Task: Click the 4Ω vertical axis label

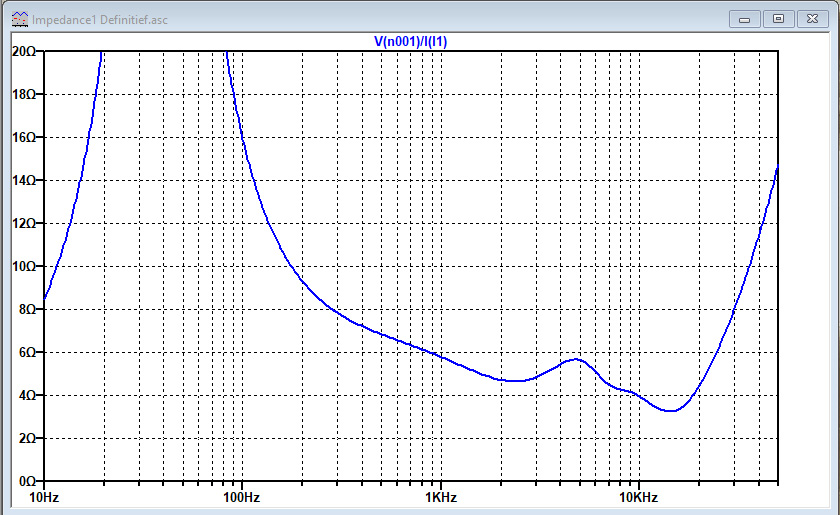Action: (x=27, y=395)
